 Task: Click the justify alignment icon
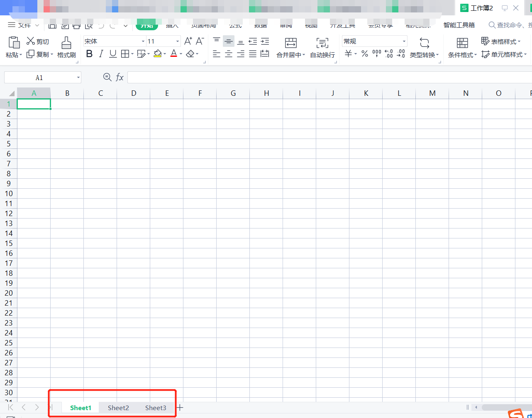(253, 54)
